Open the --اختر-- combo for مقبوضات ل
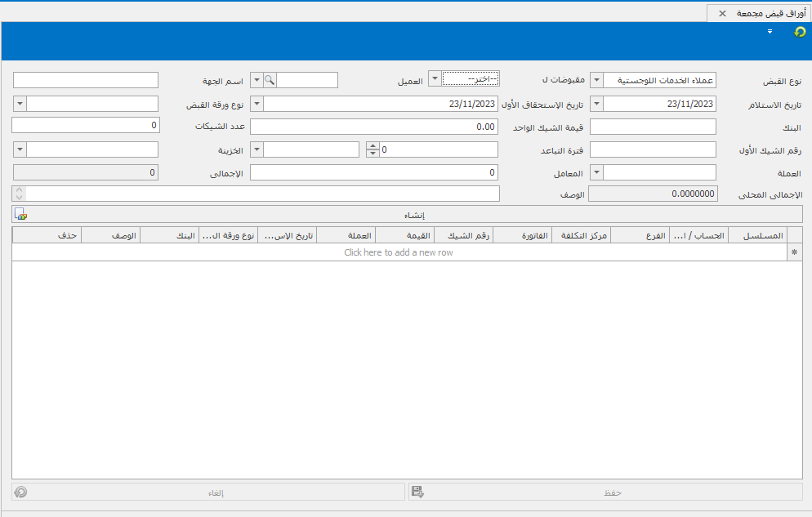The width and height of the screenshot is (812, 517). tap(435, 78)
